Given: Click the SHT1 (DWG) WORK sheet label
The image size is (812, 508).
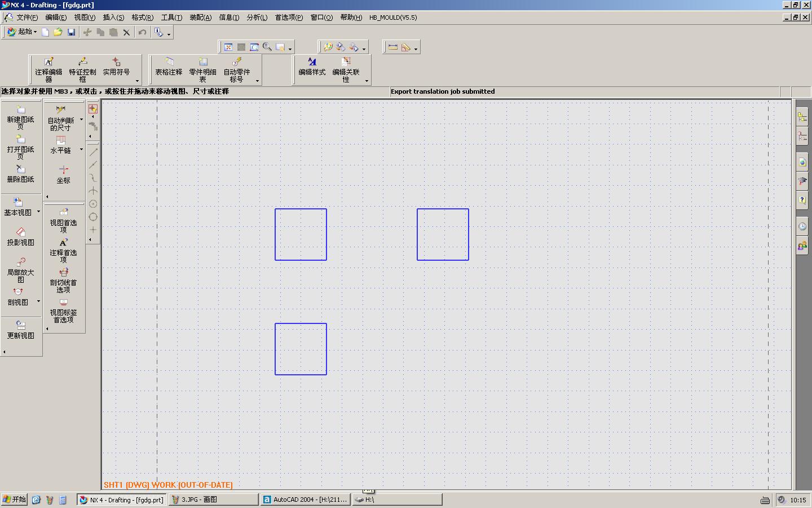Looking at the screenshot, I should tap(168, 485).
